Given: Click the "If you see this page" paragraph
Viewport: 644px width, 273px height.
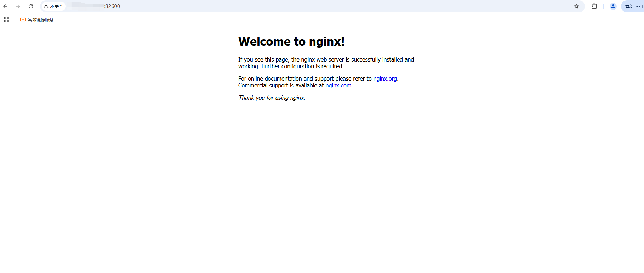Looking at the screenshot, I should (326, 63).
